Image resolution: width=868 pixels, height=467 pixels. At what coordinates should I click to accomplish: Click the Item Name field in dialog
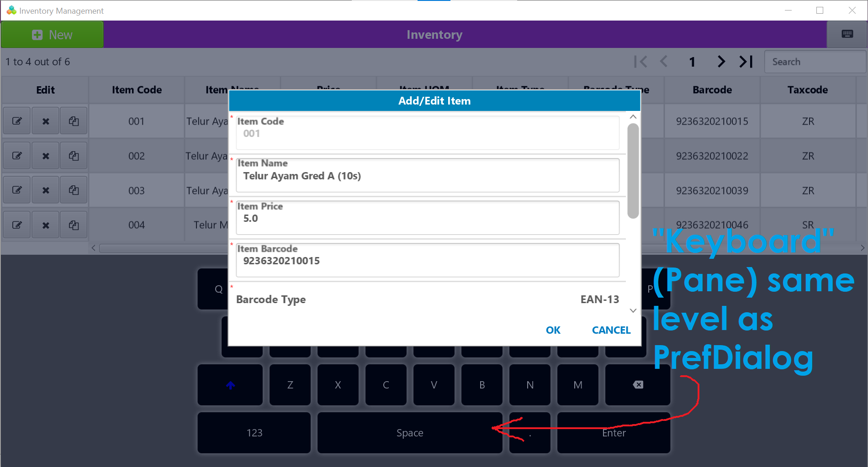(428, 175)
